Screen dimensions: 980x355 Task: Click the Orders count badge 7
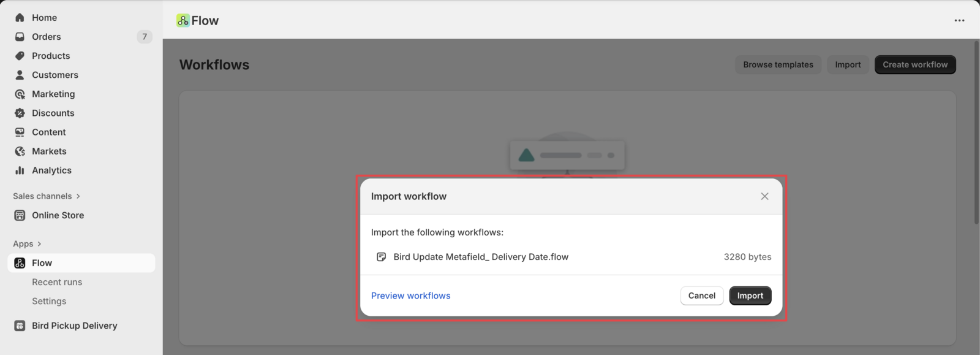(x=145, y=37)
